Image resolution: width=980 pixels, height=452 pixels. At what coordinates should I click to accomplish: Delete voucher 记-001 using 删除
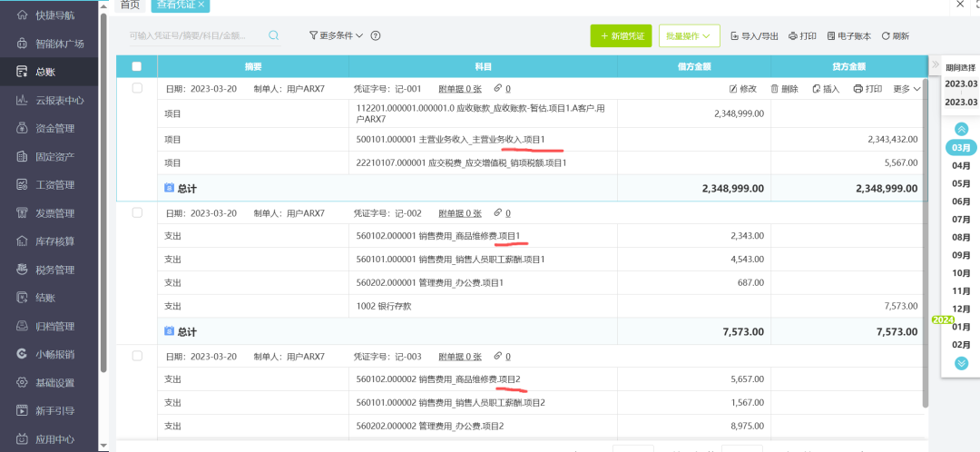click(784, 89)
